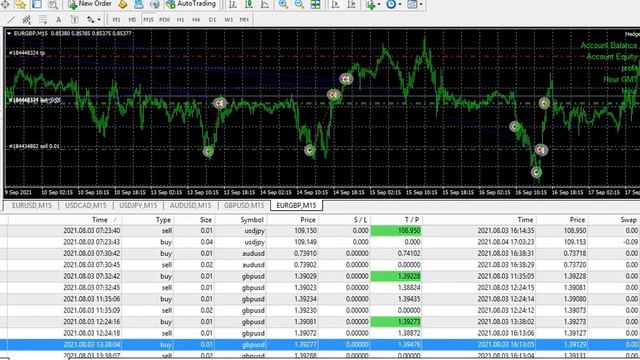This screenshot has width=640, height=360.
Task: Open the USDCAD,M15 chart tab
Action: tap(86, 205)
